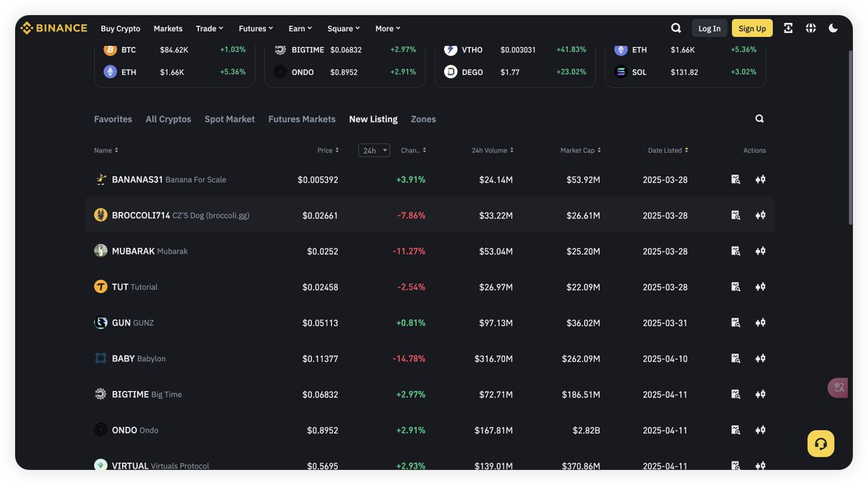Screen dimensions: 868x485
Task: Click the market table search icon
Action: pos(759,119)
